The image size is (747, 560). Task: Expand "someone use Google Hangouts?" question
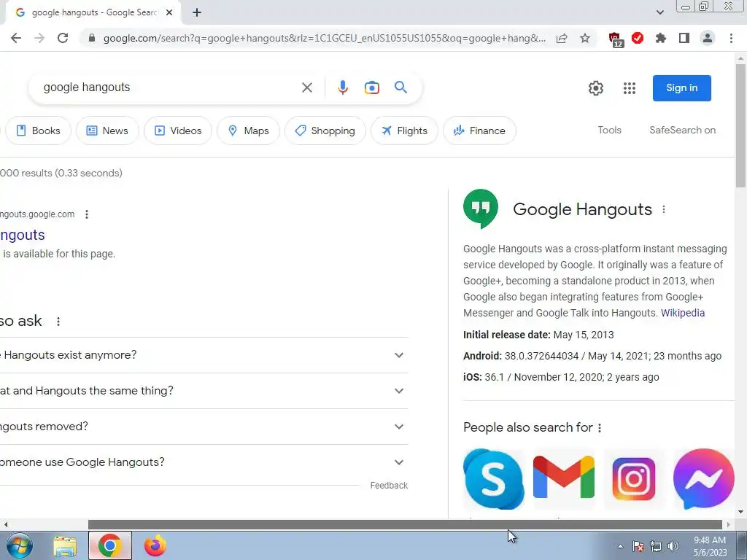[x=204, y=462]
